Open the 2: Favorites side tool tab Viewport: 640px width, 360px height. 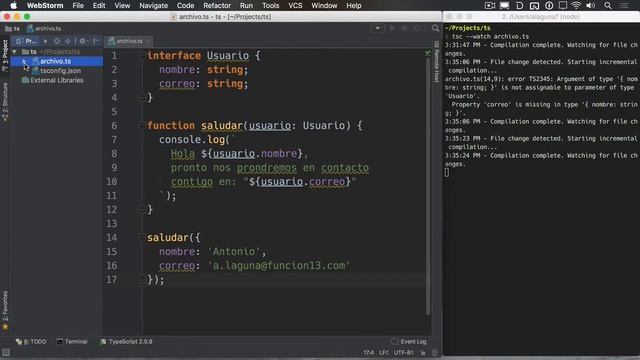5,310
